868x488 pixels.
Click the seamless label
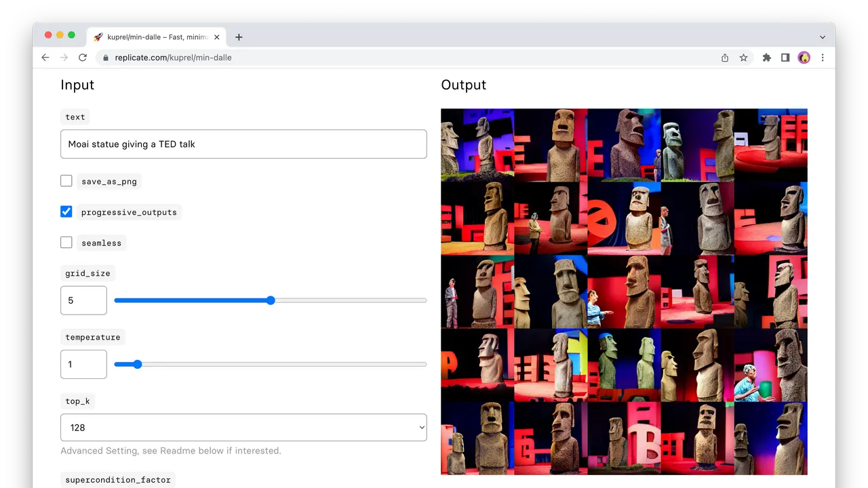pos(102,243)
